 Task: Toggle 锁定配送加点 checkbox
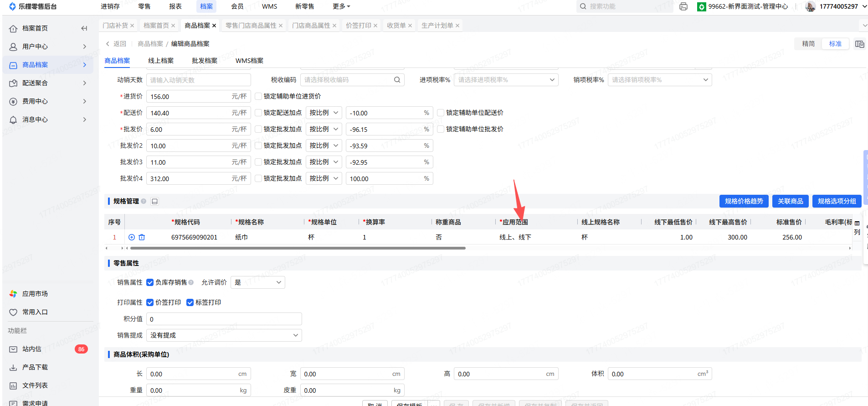(x=258, y=113)
